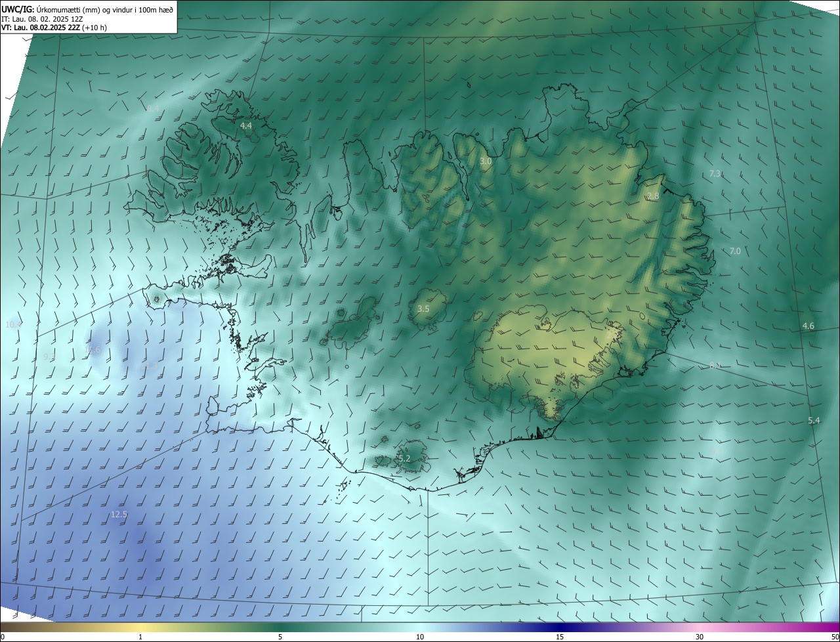Click the title 'Úrkomumætti (mm) og vindur í 100m hæð'

(105, 9)
